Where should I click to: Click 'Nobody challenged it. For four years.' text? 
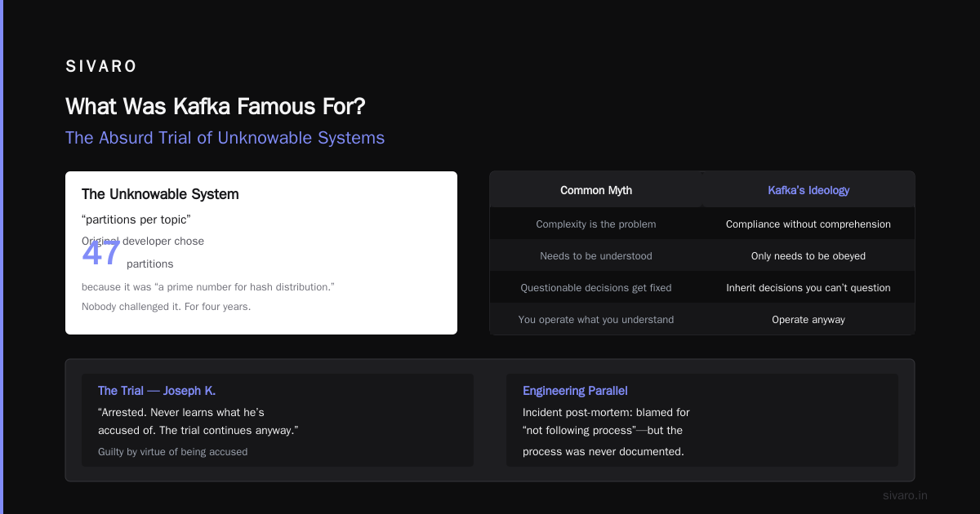tap(166, 307)
